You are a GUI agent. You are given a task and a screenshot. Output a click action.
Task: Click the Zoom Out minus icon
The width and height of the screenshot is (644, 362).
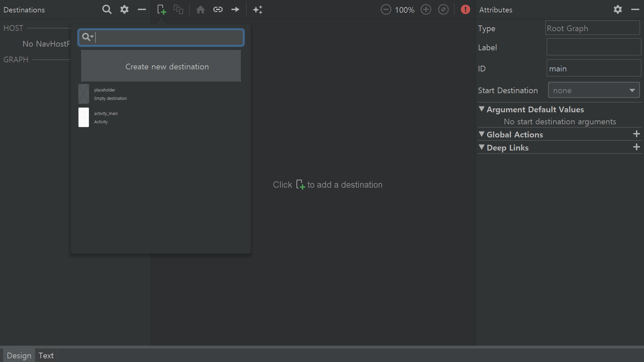386,10
